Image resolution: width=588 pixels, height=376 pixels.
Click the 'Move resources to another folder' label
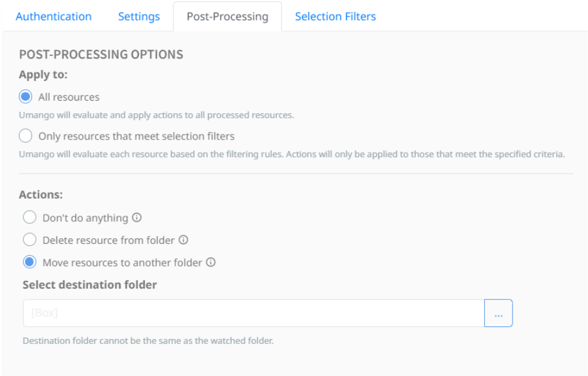[x=122, y=263]
